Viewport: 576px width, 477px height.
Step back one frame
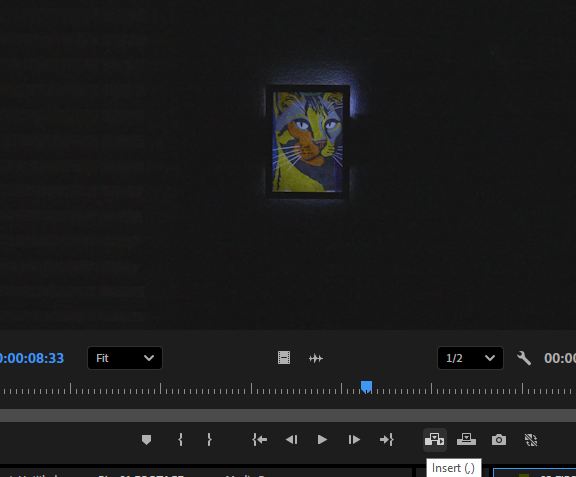tap(292, 440)
